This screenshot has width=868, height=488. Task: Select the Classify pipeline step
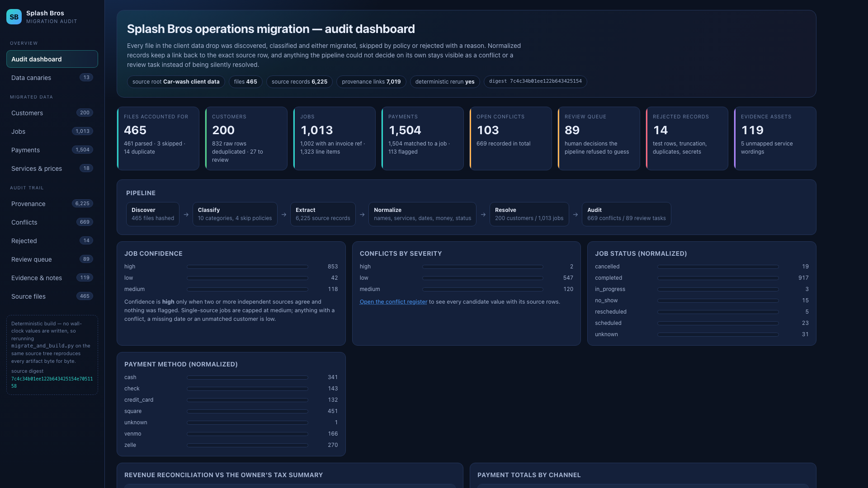coord(235,214)
